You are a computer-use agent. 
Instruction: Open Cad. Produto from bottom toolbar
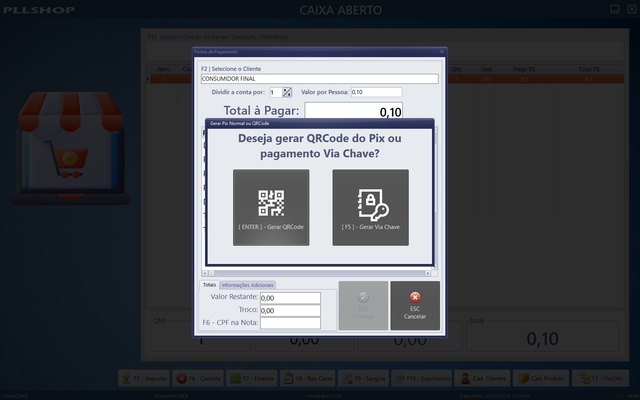pyautogui.click(x=541, y=378)
